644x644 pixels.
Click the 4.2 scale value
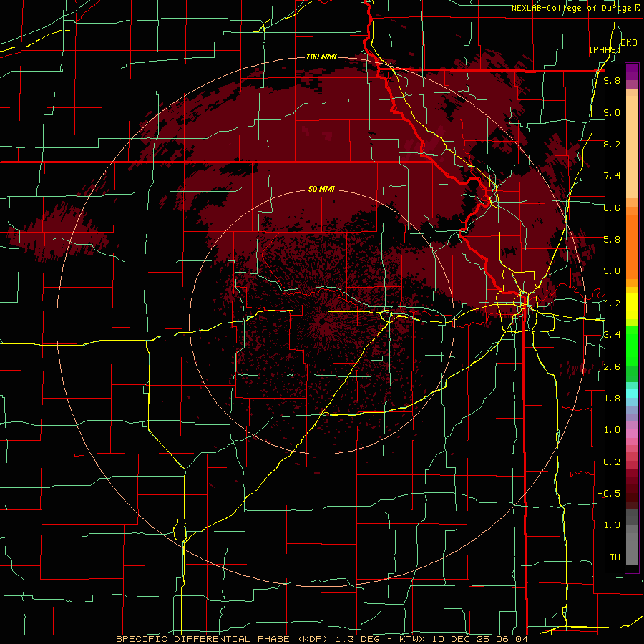(612, 303)
